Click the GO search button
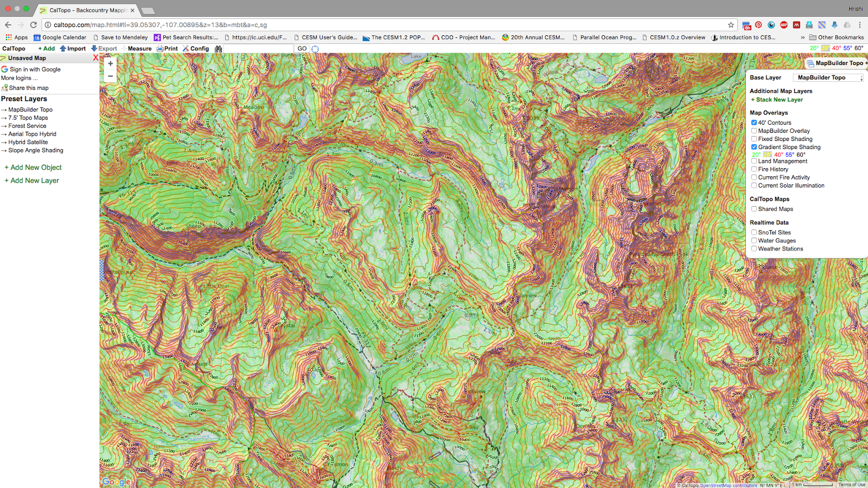 (x=302, y=49)
